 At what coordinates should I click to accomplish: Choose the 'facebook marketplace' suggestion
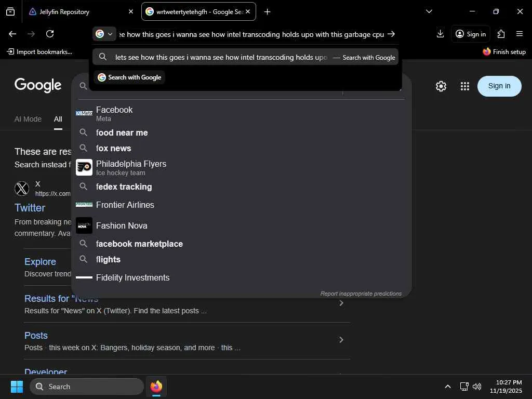point(242,244)
